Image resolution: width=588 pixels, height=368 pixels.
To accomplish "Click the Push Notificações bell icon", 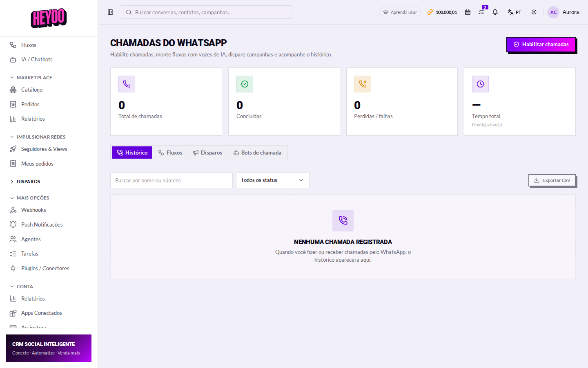I will pos(13,224).
